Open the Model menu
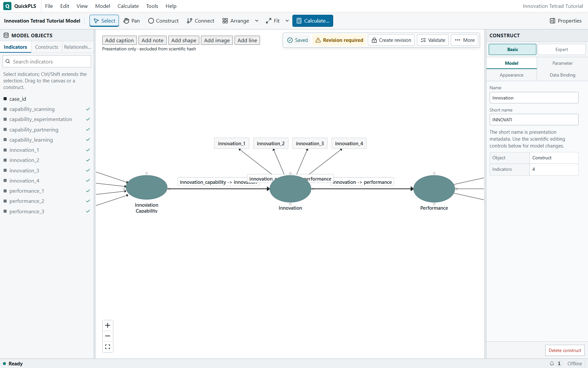The image size is (588, 368). pos(103,6)
